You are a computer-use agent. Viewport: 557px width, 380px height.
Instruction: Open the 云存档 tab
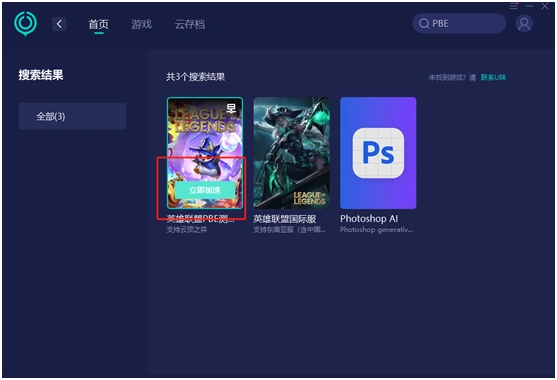[190, 24]
